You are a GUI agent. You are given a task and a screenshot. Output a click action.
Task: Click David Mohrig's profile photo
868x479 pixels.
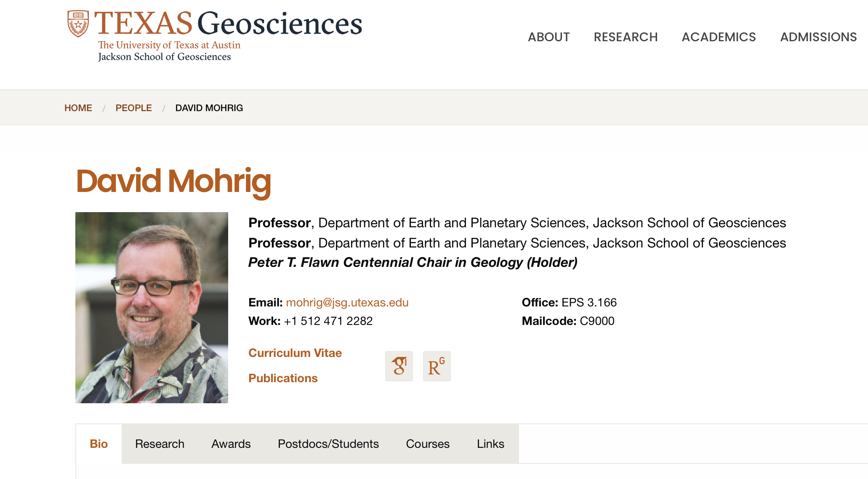point(152,307)
